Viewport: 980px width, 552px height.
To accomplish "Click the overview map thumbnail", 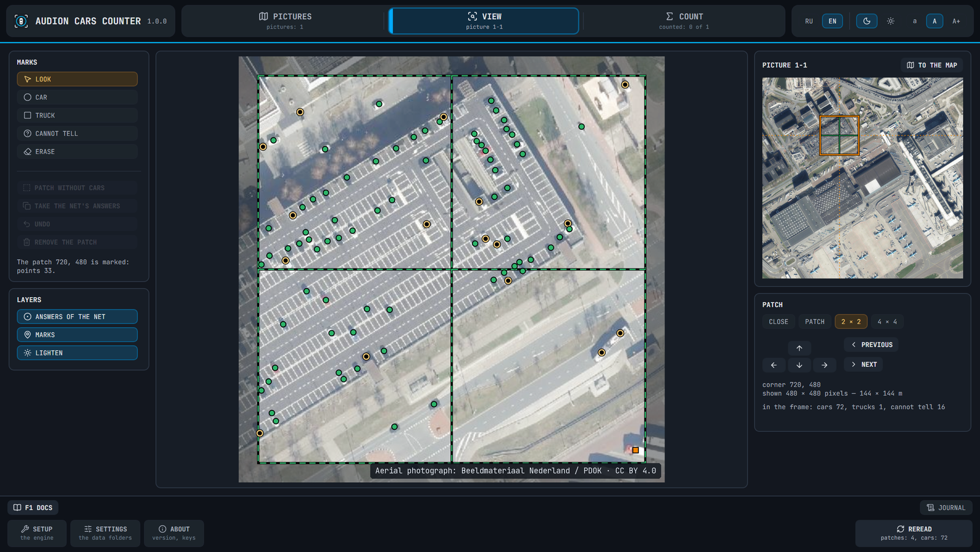I will (862, 178).
